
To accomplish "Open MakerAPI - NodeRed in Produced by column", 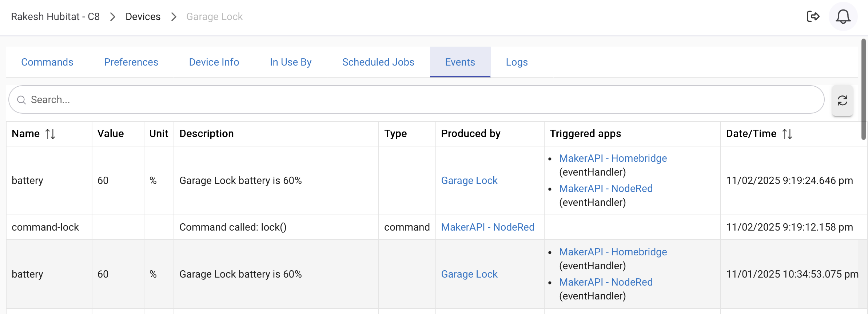I will [x=487, y=227].
